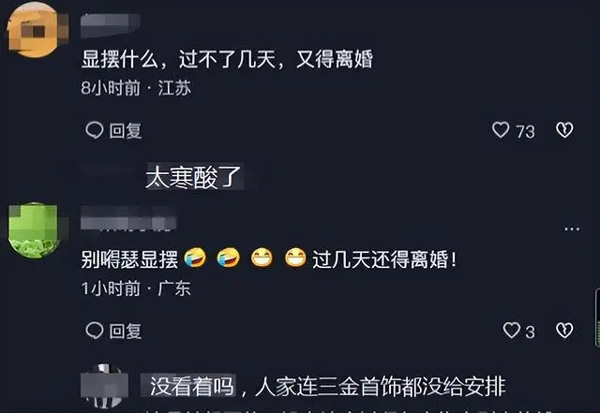Dislike the Jiangsu comment via broken heart

[x=564, y=130]
